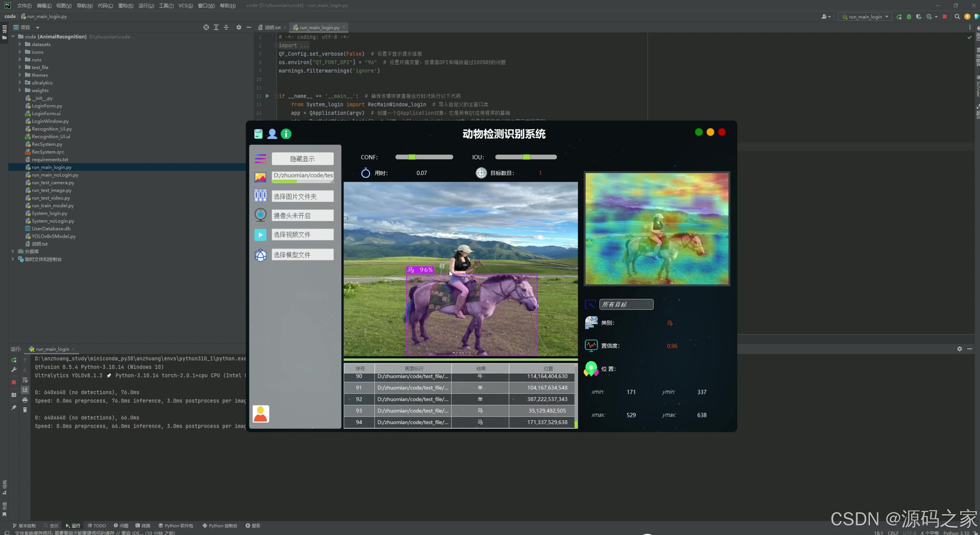
Task: Open the run_main_login run configuration dropdown
Action: click(x=865, y=17)
